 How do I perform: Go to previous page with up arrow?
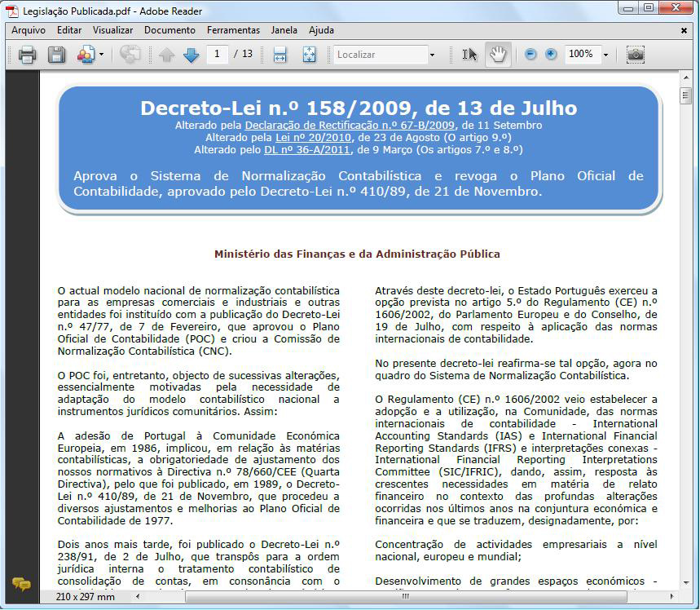pyautogui.click(x=167, y=55)
